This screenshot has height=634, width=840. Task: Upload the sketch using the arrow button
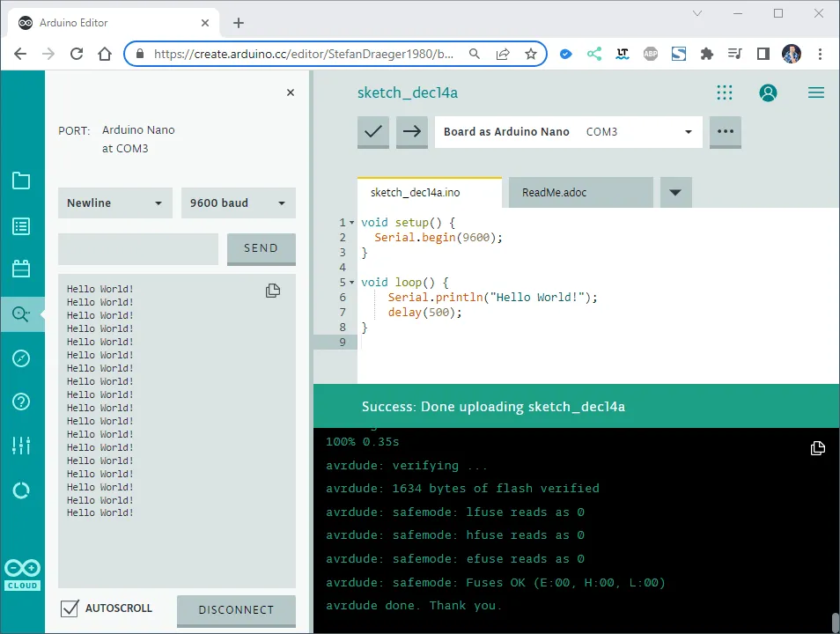[411, 131]
